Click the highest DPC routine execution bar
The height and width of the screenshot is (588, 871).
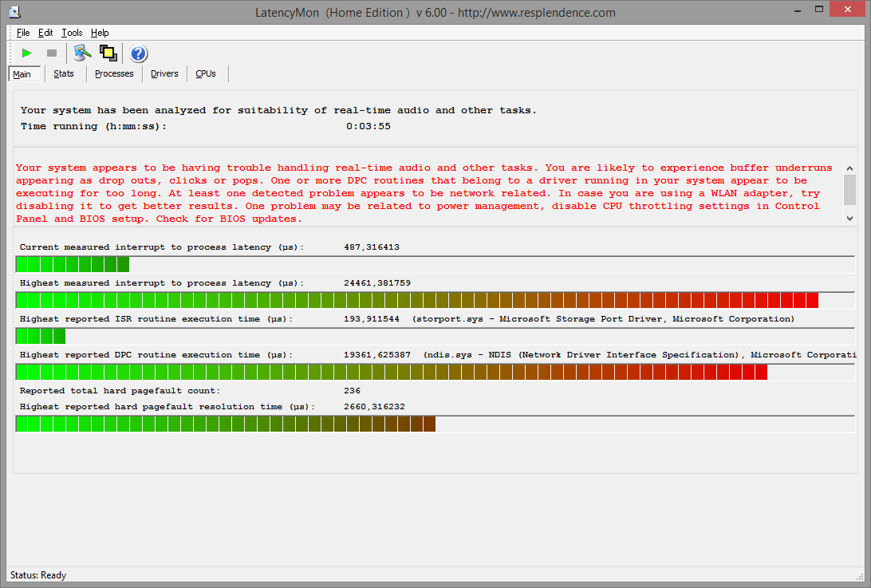[391, 372]
